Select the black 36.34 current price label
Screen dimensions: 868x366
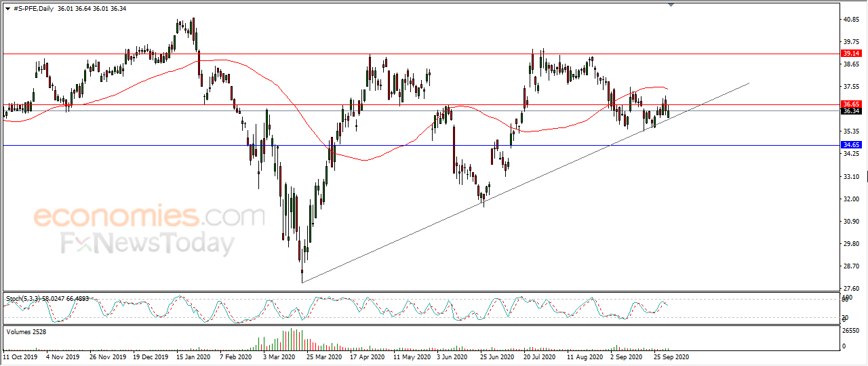pyautogui.click(x=851, y=111)
